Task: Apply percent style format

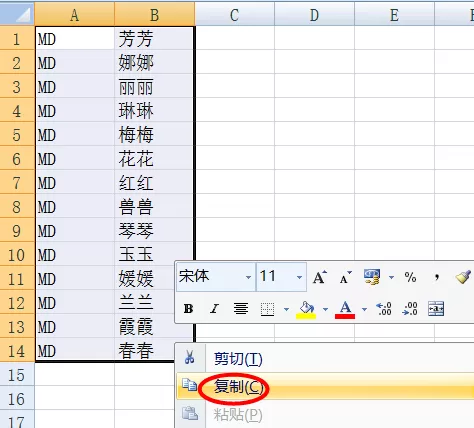Action: pos(410,277)
